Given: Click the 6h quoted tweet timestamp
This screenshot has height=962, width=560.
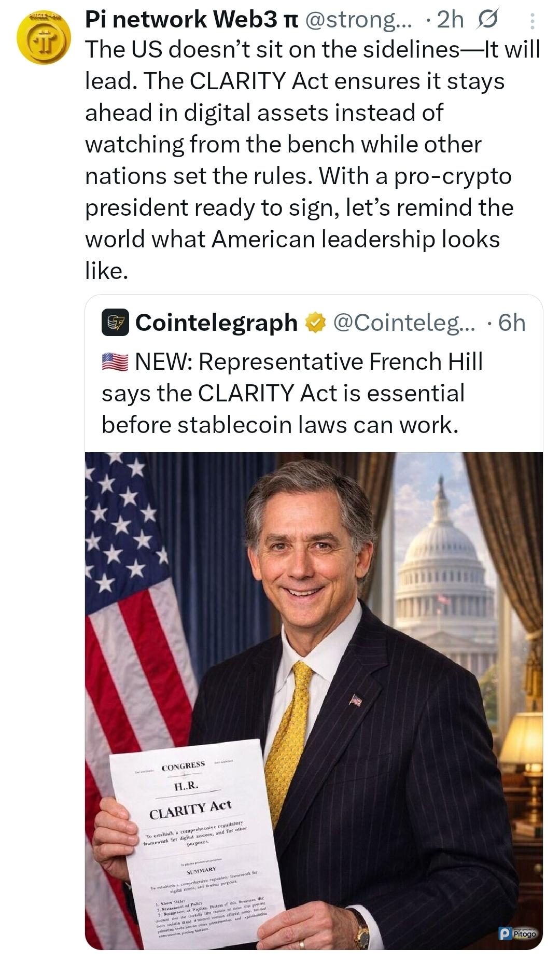Looking at the screenshot, I should tap(511, 323).
